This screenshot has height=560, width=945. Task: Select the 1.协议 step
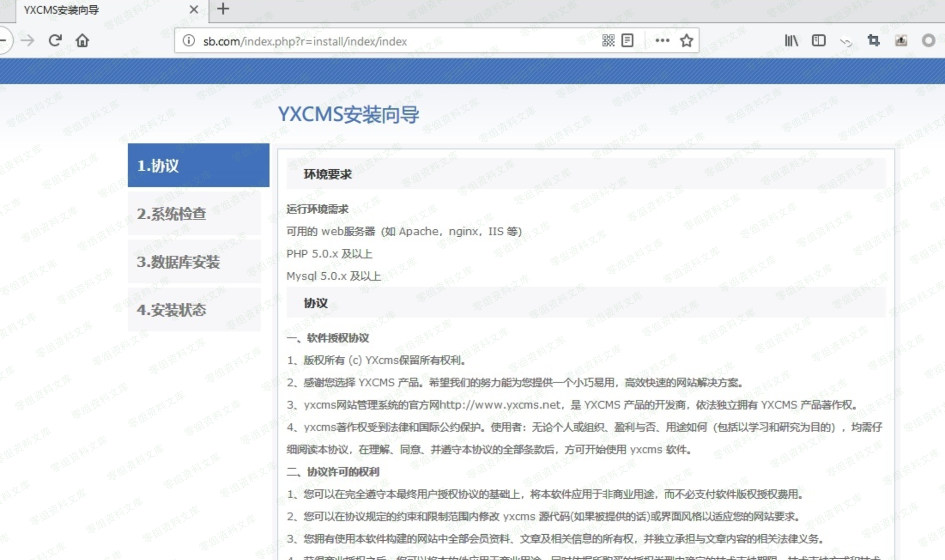(198, 166)
